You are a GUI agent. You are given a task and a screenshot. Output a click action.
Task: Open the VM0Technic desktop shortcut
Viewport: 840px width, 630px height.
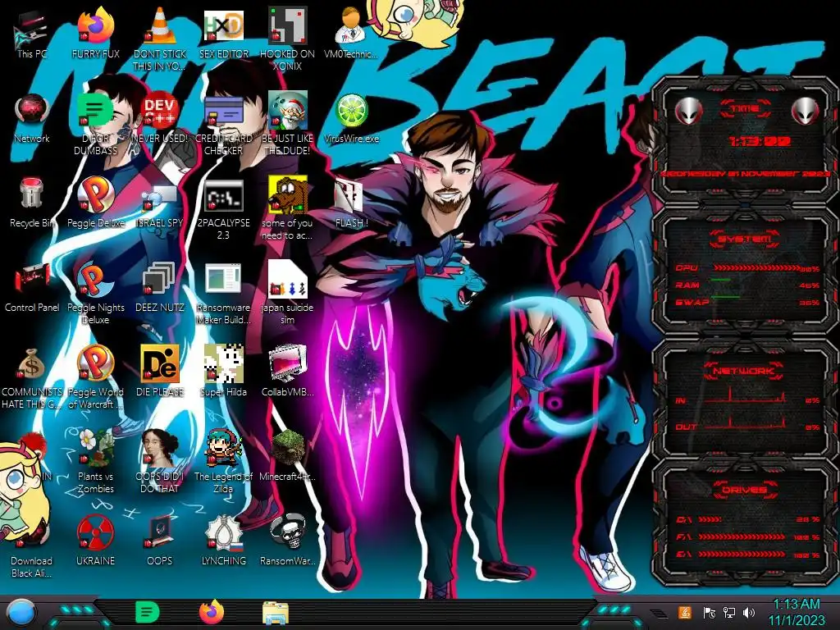(351, 33)
